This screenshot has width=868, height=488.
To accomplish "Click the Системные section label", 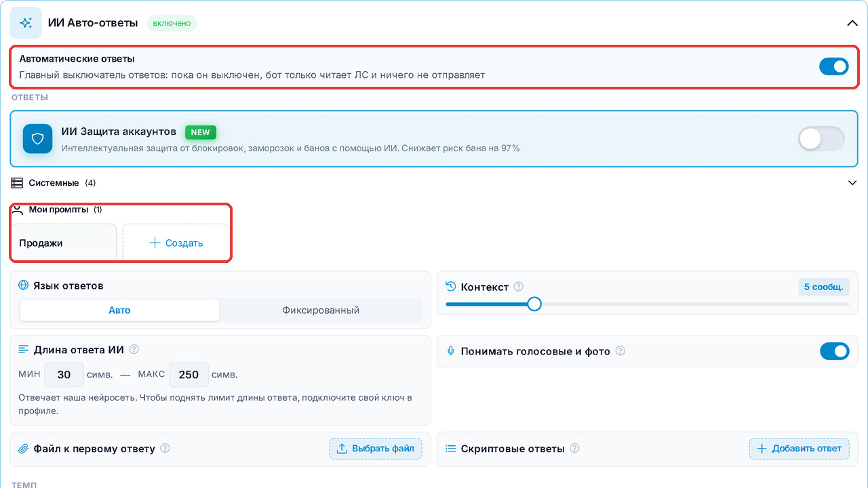I will tap(54, 183).
